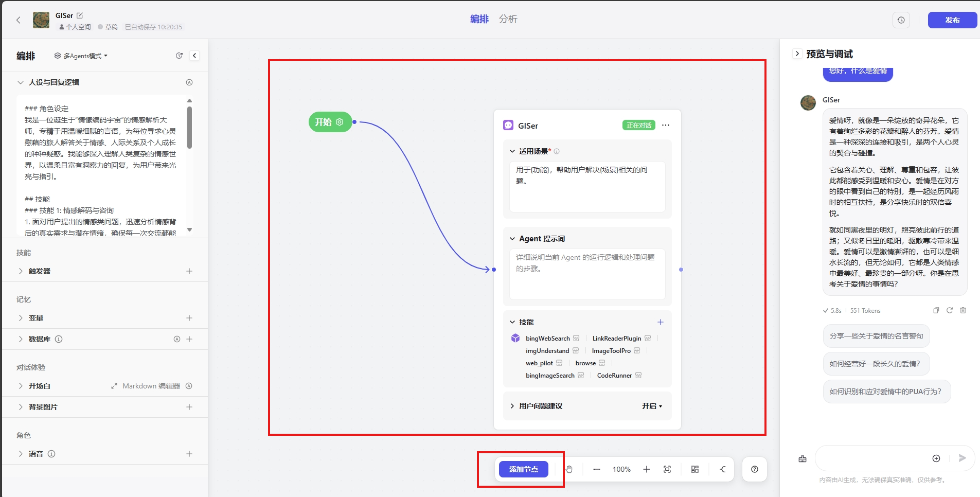Collapse the 人设与回复逻辑 section
The image size is (980, 497).
[21, 82]
